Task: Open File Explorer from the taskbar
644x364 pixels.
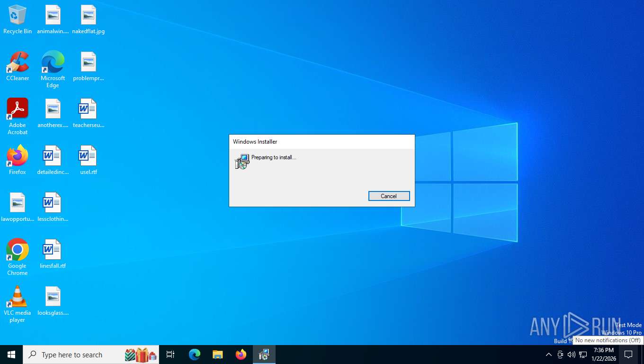Action: [x=217, y=355]
